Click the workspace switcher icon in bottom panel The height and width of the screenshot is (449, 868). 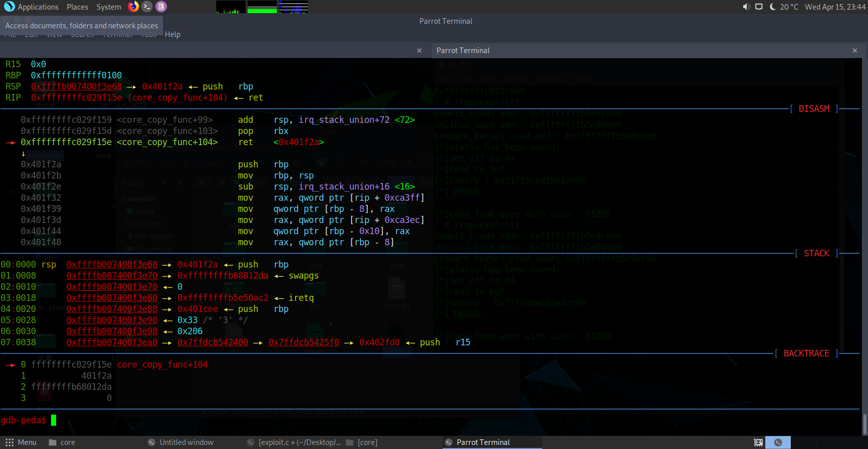pyautogui.click(x=758, y=442)
